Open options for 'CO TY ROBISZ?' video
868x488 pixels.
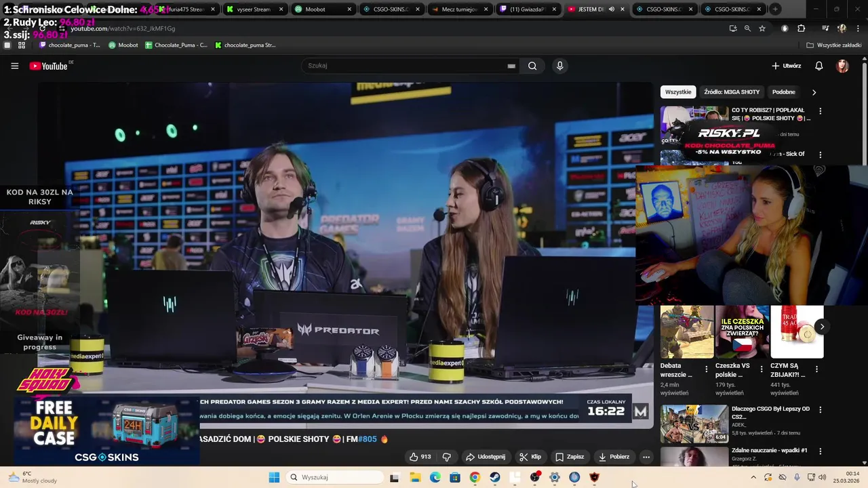click(x=820, y=111)
